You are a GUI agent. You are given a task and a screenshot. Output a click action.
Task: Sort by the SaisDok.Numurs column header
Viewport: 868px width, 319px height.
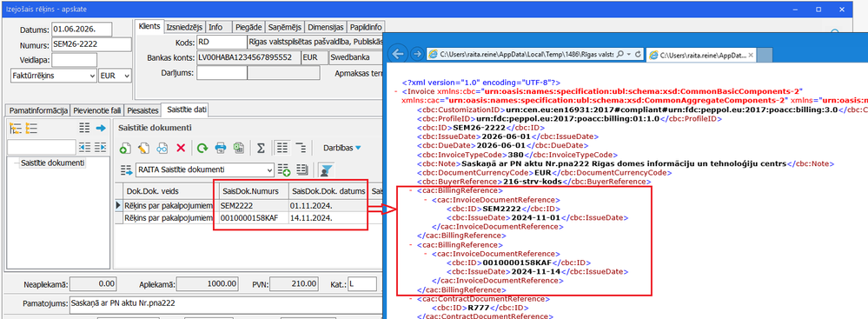[x=254, y=190]
